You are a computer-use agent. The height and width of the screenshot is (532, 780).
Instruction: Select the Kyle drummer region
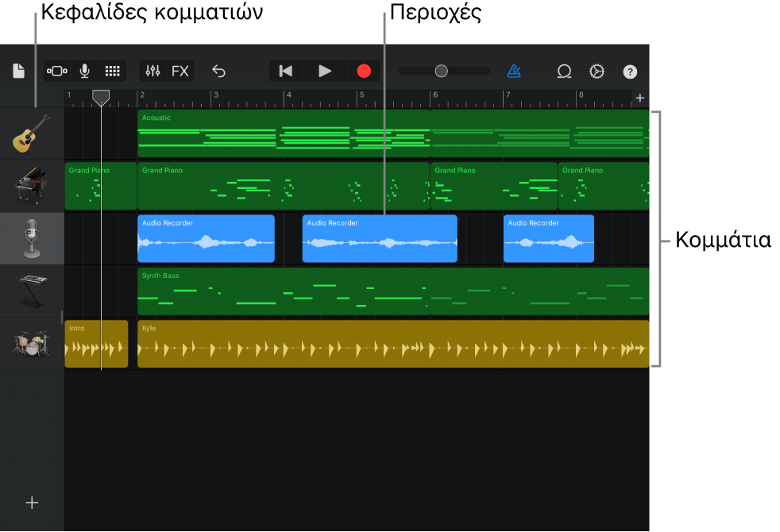393,344
